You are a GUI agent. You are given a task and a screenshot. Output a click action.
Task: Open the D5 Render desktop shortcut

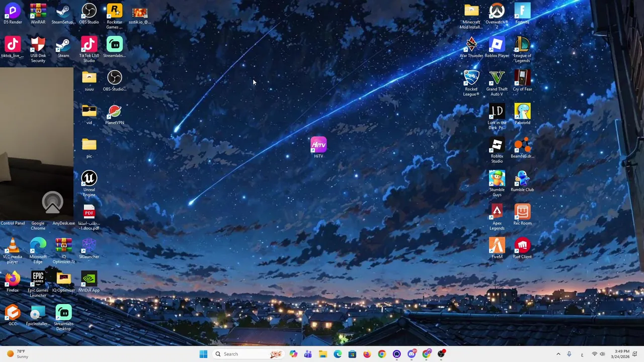pyautogui.click(x=13, y=15)
